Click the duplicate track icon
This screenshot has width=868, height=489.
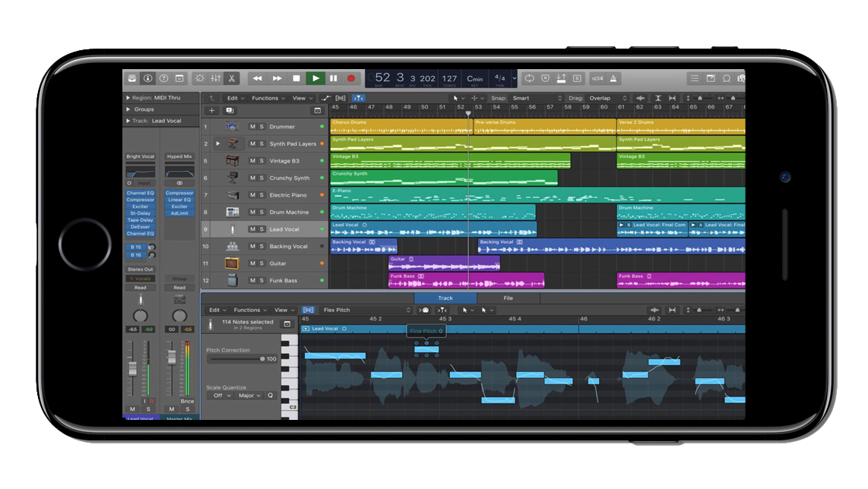[230, 111]
